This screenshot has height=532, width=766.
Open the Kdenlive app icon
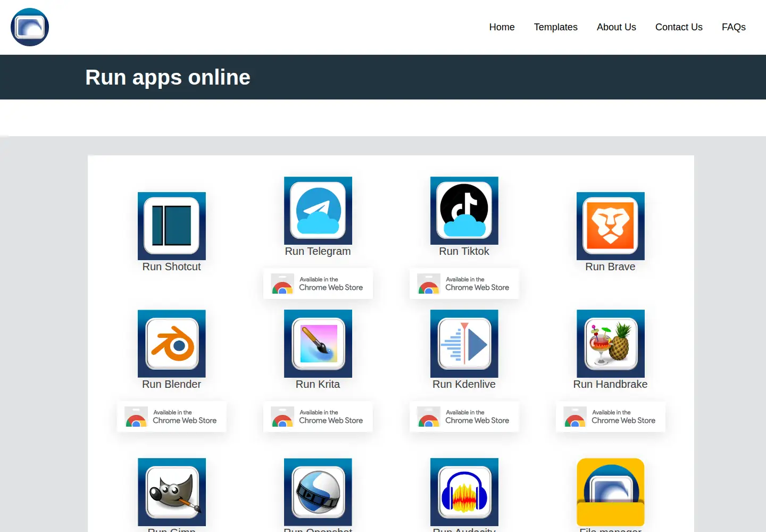coord(464,344)
